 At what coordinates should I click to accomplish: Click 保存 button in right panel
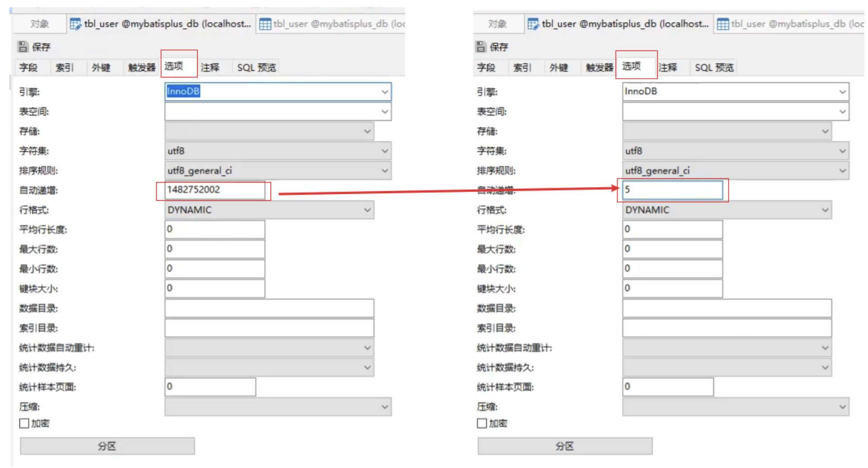[492, 47]
